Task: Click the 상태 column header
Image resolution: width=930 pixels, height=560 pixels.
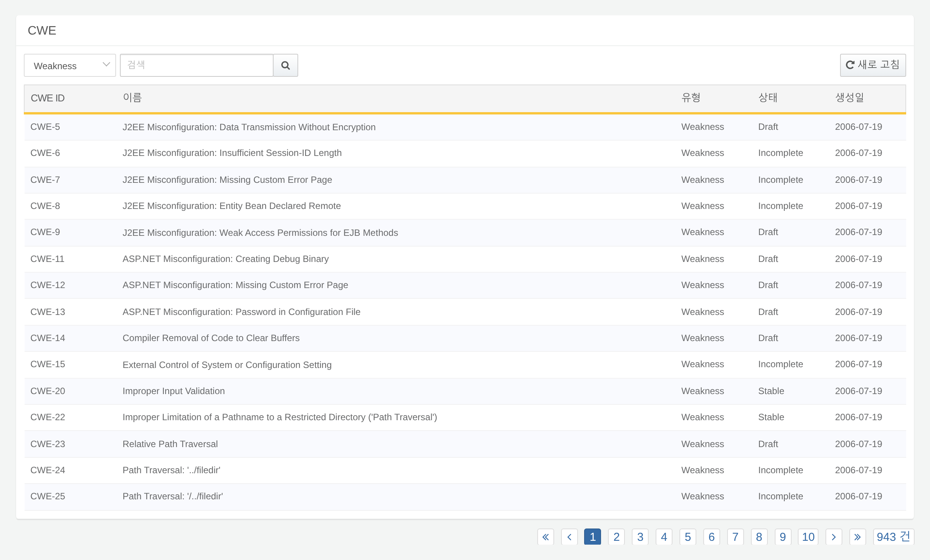Action: tap(768, 98)
